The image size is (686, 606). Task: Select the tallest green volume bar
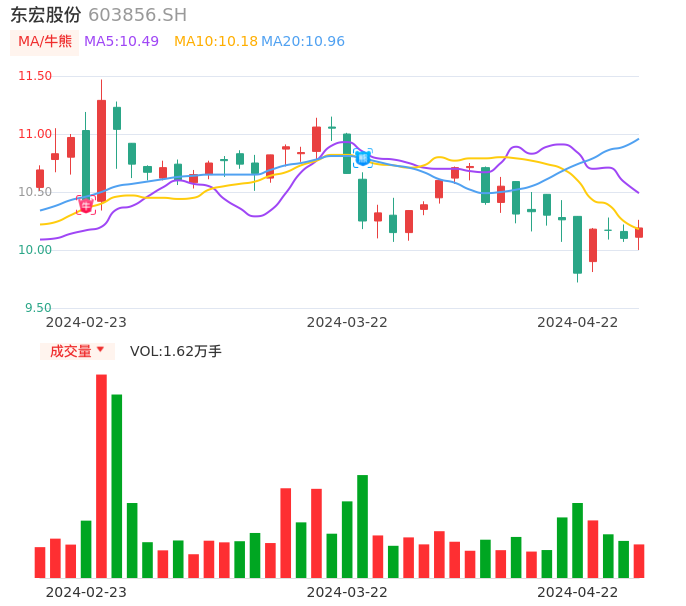tap(117, 485)
